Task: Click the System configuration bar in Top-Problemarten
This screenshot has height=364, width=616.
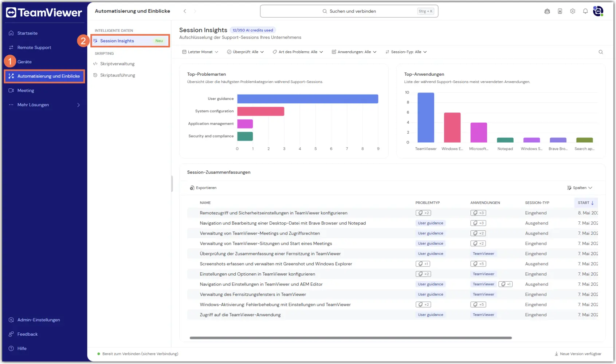Action: (x=261, y=111)
